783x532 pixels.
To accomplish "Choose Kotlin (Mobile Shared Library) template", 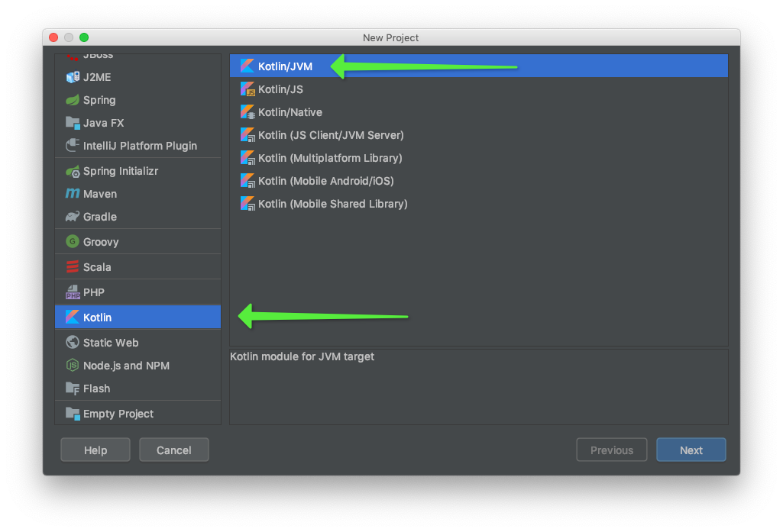I will pyautogui.click(x=332, y=204).
